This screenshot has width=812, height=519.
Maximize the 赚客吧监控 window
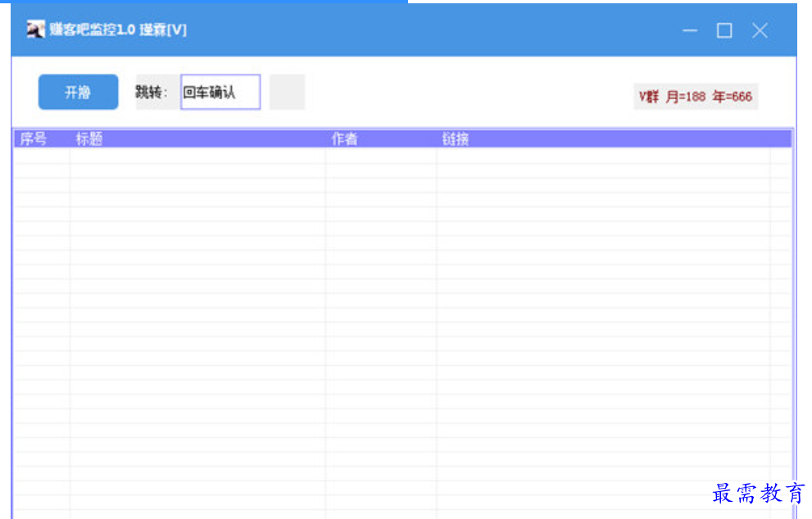(724, 30)
